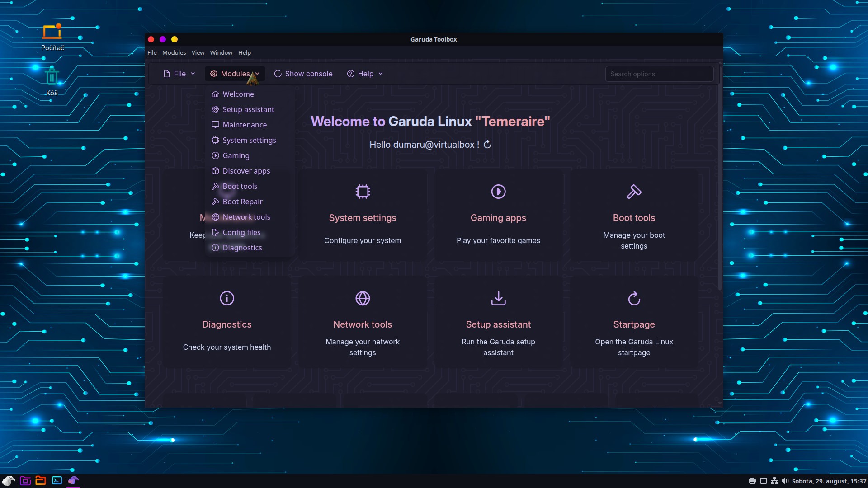Click the refresh icon beside the Hello greeting
This screenshot has width=868, height=488.
point(487,145)
